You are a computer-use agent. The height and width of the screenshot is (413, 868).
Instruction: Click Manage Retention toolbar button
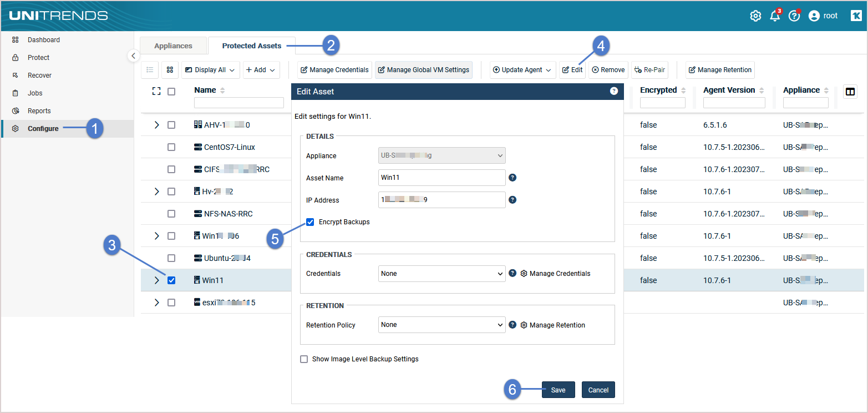720,70
